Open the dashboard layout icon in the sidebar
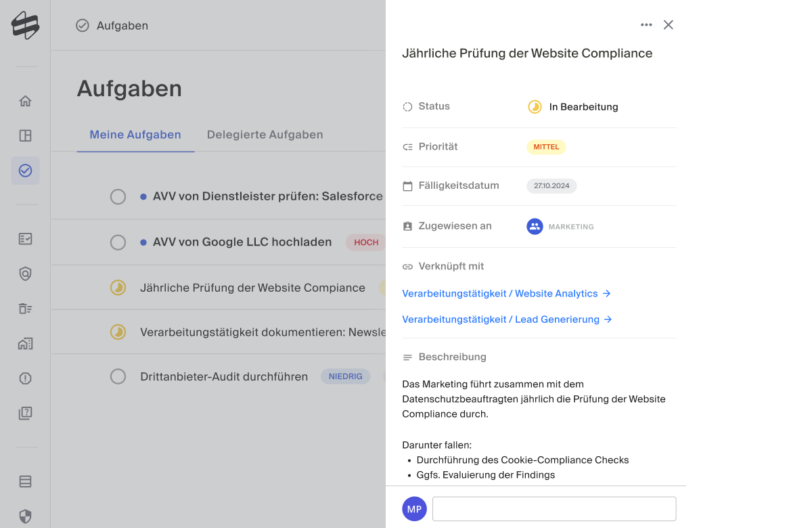 click(x=25, y=135)
